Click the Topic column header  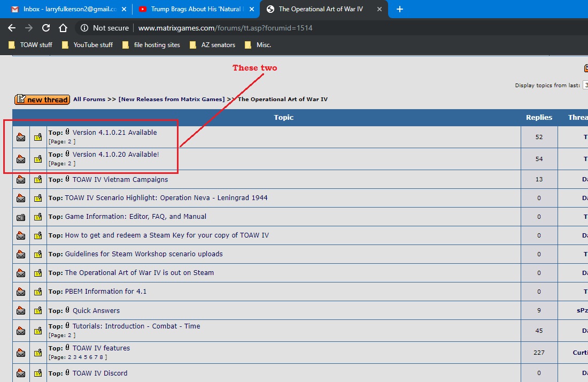tap(283, 118)
